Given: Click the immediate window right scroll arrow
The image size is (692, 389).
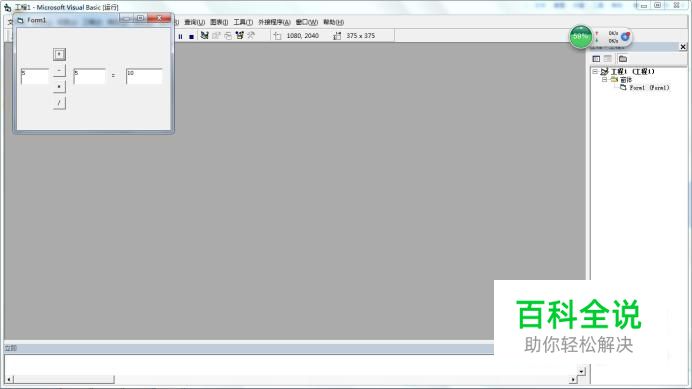Looking at the screenshot, I should pos(573,379).
